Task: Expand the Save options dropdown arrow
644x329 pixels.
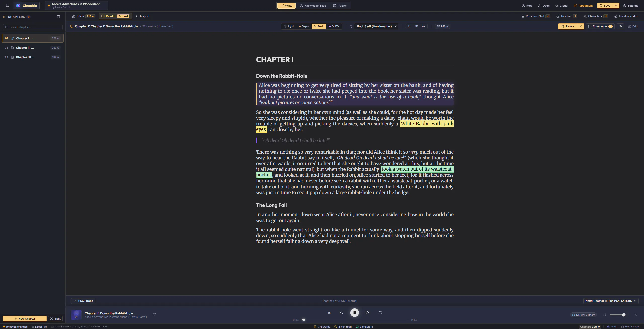Action: coord(616,6)
